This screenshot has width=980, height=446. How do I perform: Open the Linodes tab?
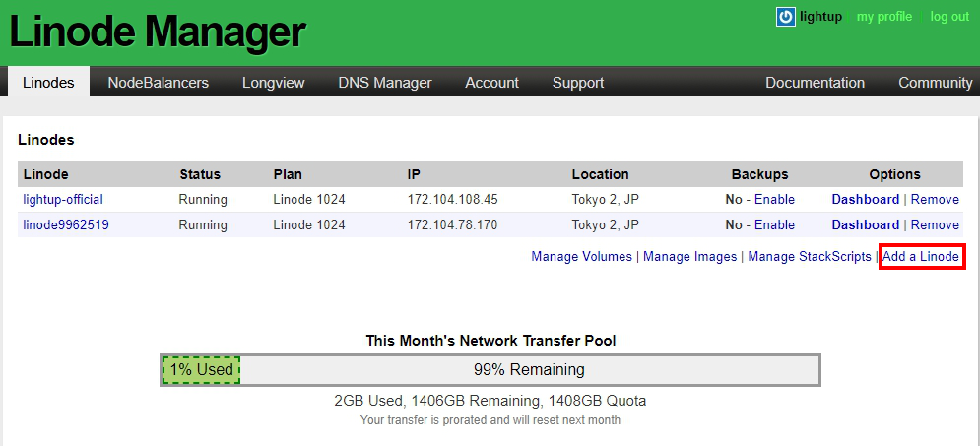48,83
